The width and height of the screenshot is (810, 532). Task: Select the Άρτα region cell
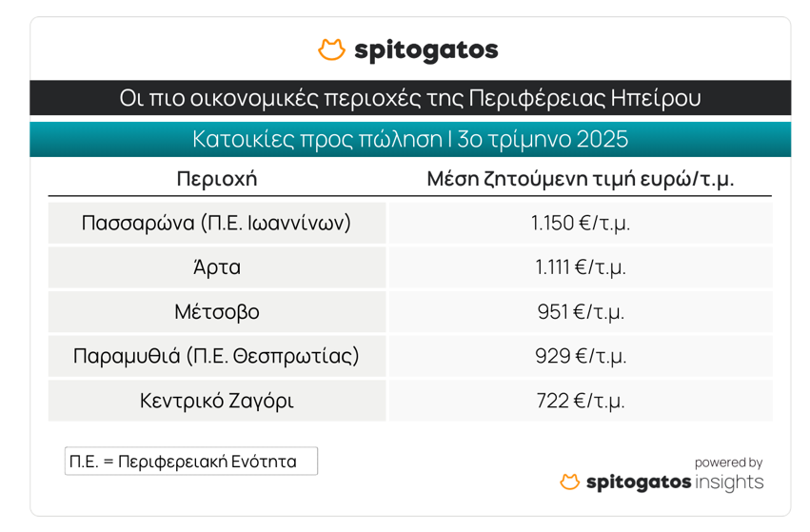click(x=217, y=267)
